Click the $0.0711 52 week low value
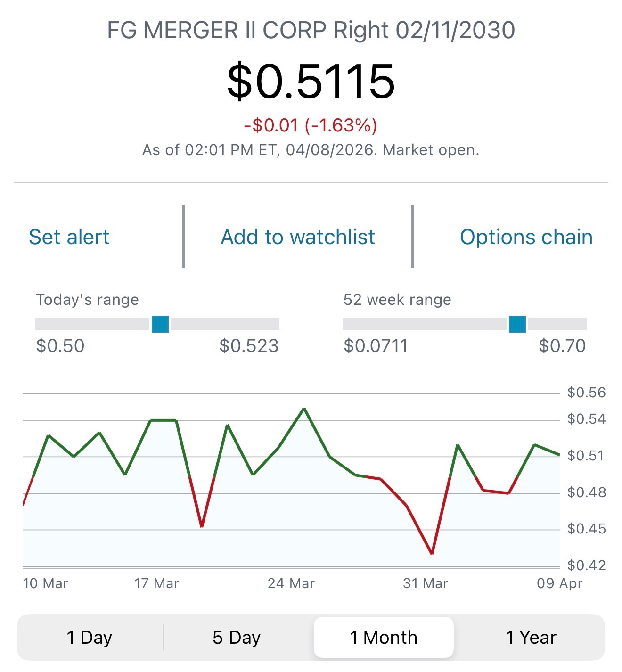 coord(376,346)
